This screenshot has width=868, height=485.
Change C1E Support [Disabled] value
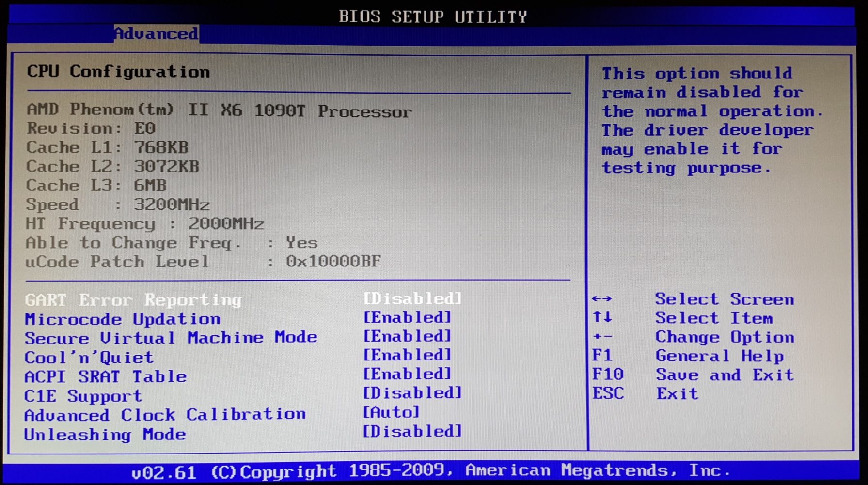412,393
